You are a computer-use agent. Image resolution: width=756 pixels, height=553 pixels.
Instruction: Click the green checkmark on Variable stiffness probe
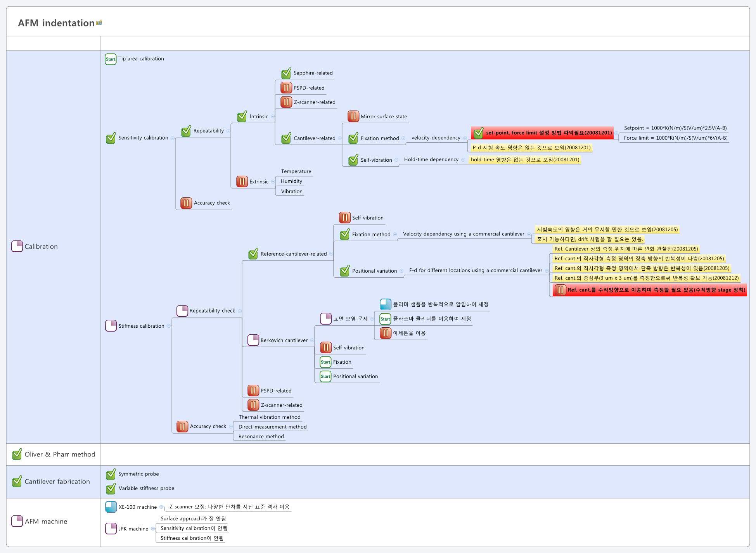point(111,488)
